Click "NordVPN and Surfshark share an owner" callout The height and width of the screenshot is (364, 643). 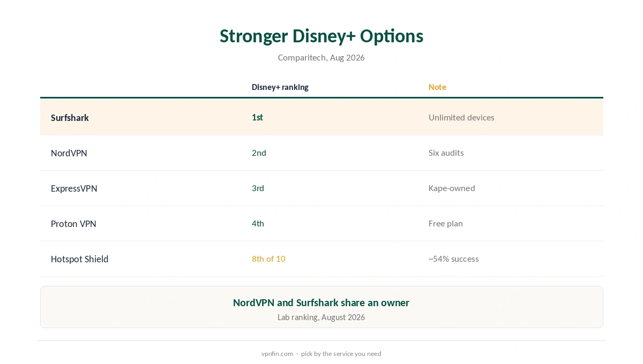(321, 302)
